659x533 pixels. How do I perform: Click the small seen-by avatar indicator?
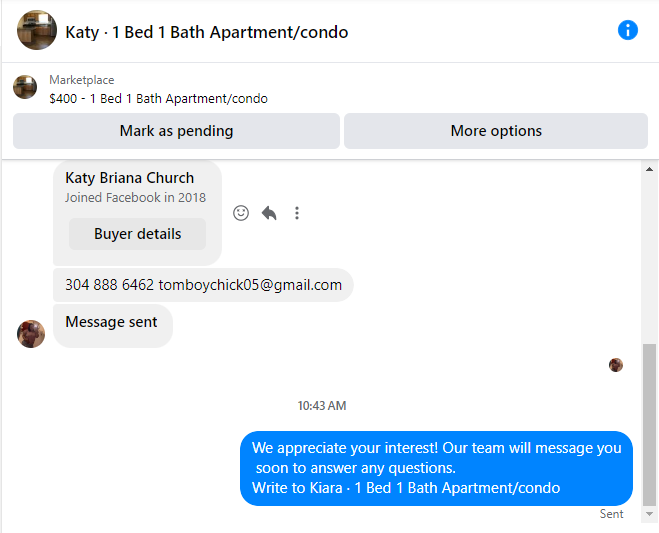pos(616,365)
